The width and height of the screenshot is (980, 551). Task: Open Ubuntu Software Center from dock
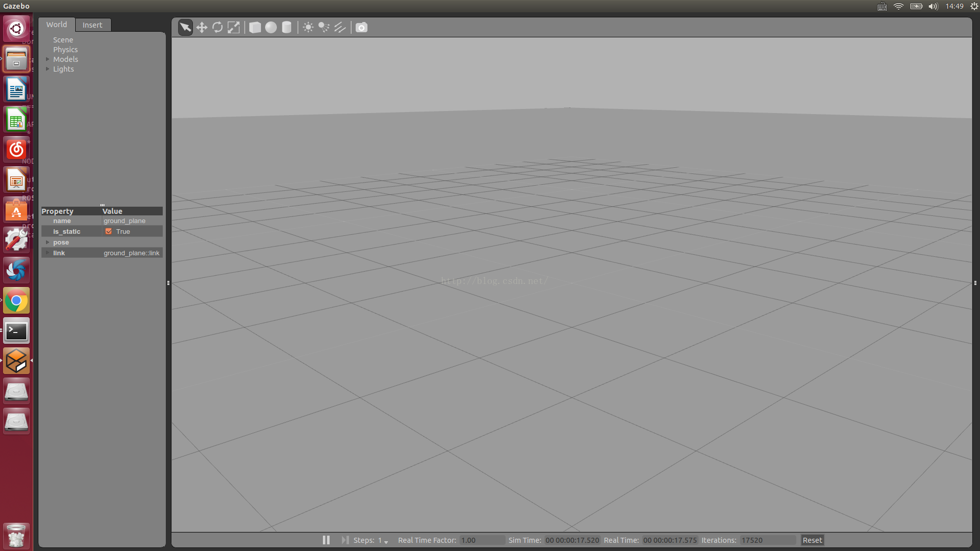(16, 210)
